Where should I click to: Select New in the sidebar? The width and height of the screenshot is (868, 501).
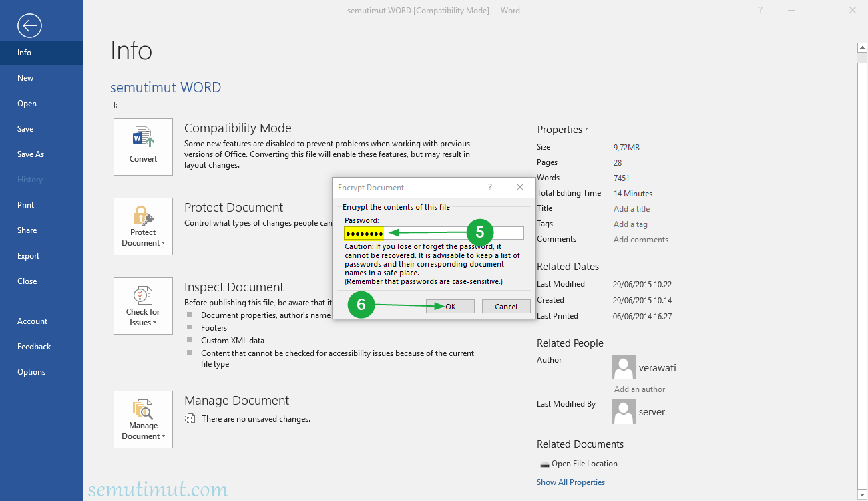pyautogui.click(x=41, y=78)
